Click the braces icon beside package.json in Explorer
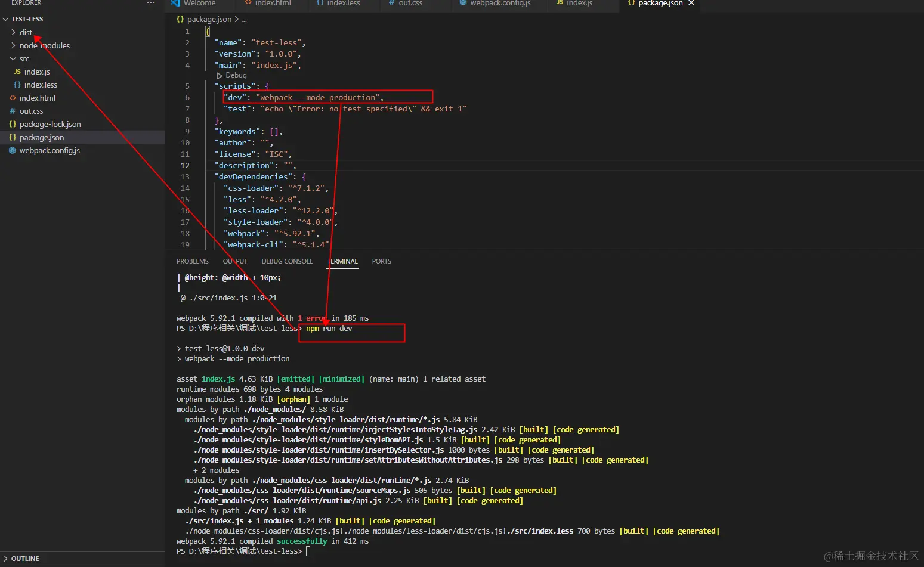Viewport: 924px width, 567px height. [x=13, y=137]
